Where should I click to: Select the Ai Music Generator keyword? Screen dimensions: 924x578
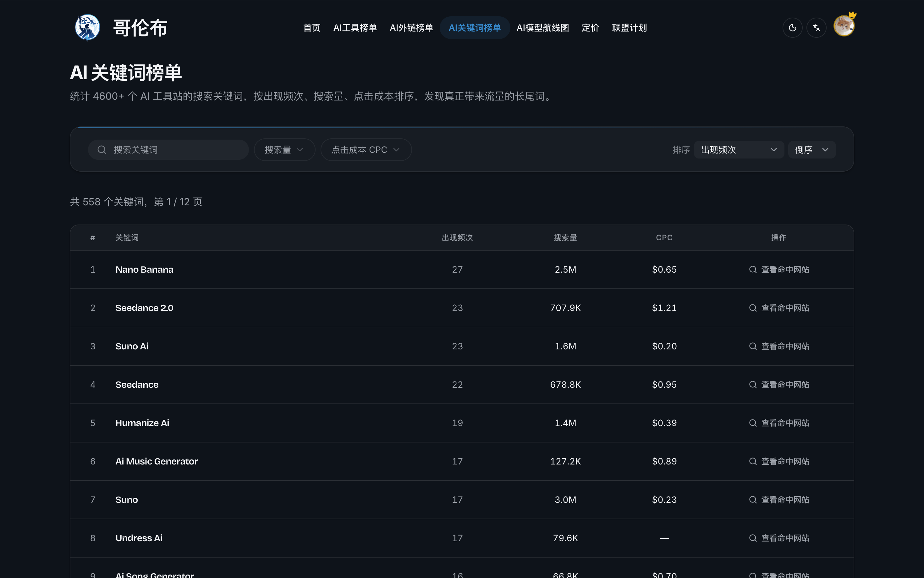coord(157,461)
